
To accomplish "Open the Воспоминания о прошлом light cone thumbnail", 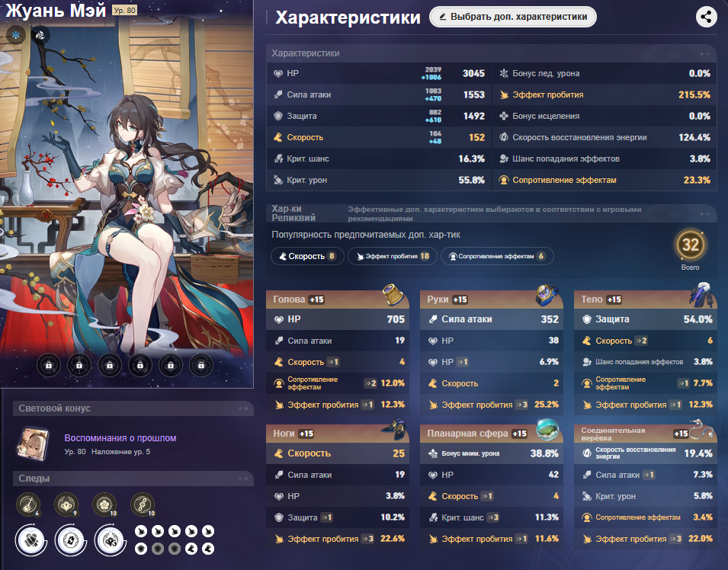I will pyautogui.click(x=33, y=444).
